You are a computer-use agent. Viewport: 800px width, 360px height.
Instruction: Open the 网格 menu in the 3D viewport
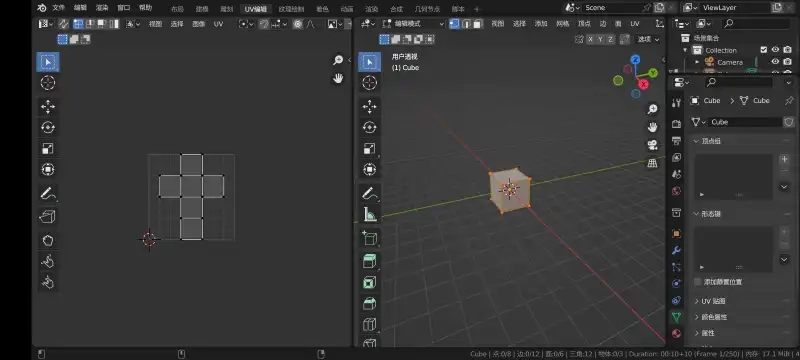click(x=563, y=24)
